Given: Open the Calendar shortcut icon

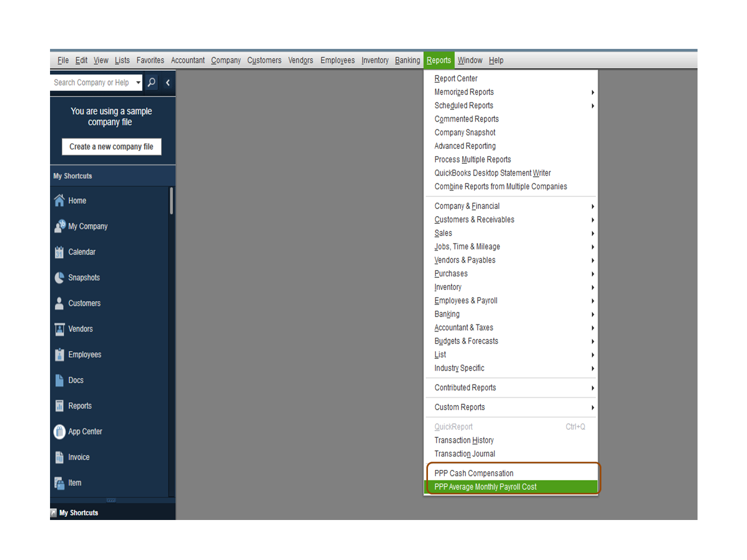Looking at the screenshot, I should point(59,252).
